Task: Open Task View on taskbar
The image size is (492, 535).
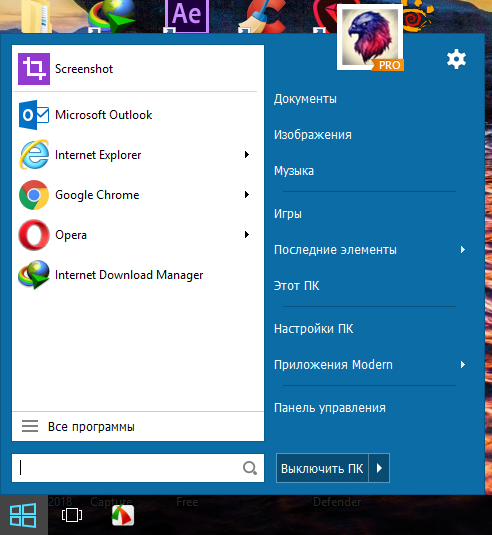Action: tap(72, 515)
